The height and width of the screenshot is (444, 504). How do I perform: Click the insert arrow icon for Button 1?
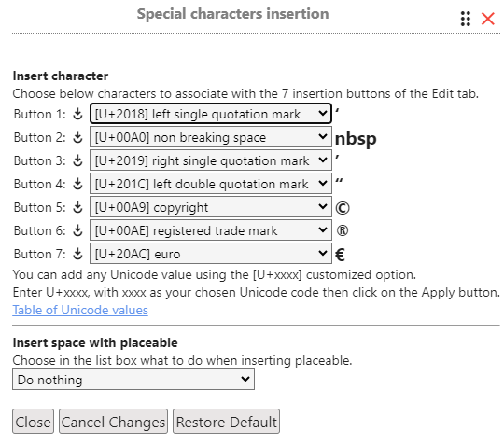pyautogui.click(x=77, y=114)
